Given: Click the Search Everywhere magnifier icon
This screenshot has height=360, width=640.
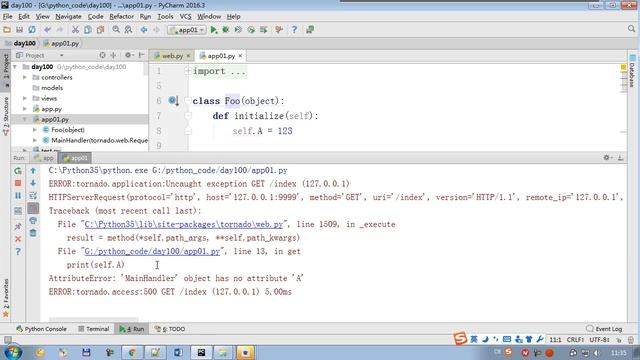Looking at the screenshot, I should pyautogui.click(x=631, y=29).
